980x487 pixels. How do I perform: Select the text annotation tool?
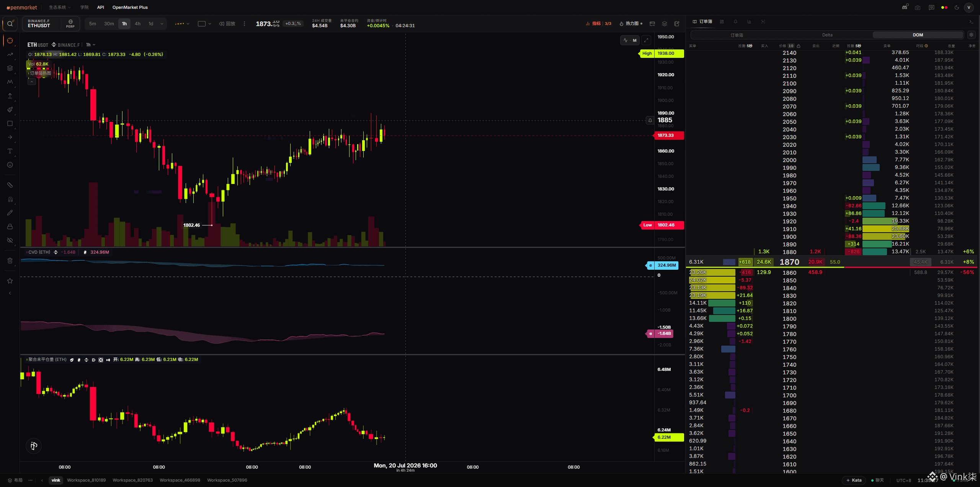tap(10, 151)
